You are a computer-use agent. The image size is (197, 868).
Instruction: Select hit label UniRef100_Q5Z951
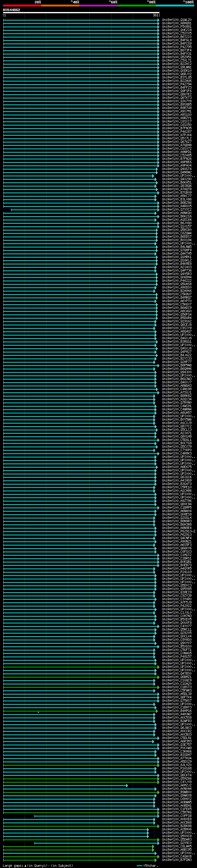pos(176,57)
